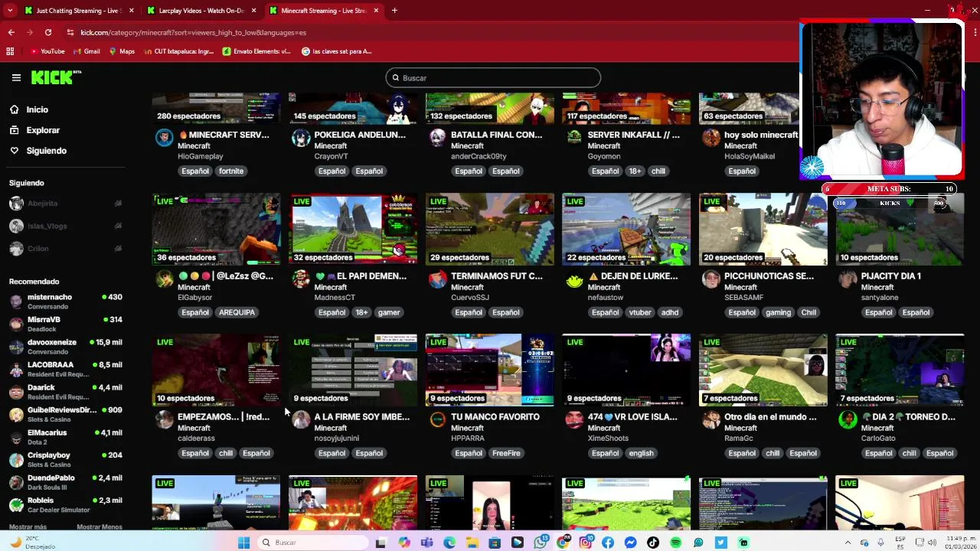
Task: Close the Minecraft Streaming tab
Action: tap(376, 11)
